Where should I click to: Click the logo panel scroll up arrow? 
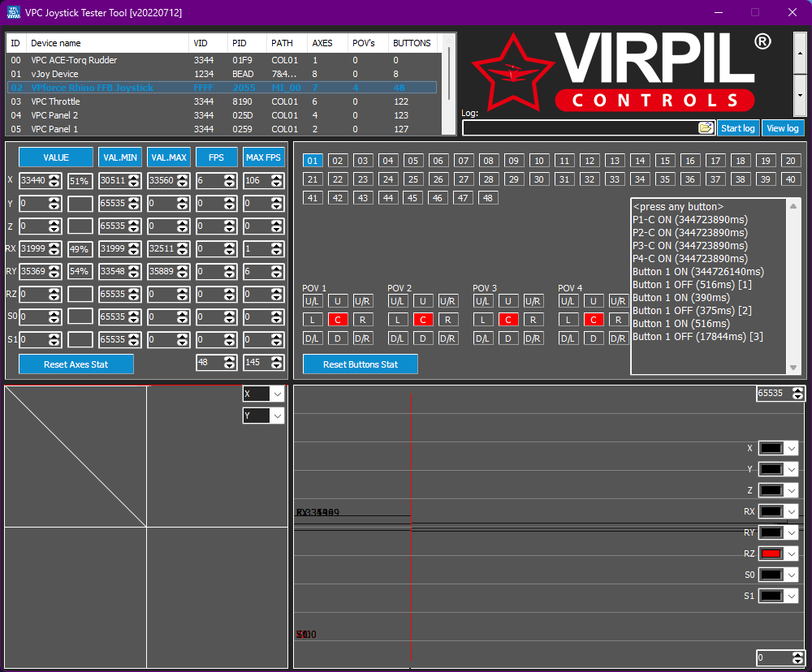(x=800, y=54)
